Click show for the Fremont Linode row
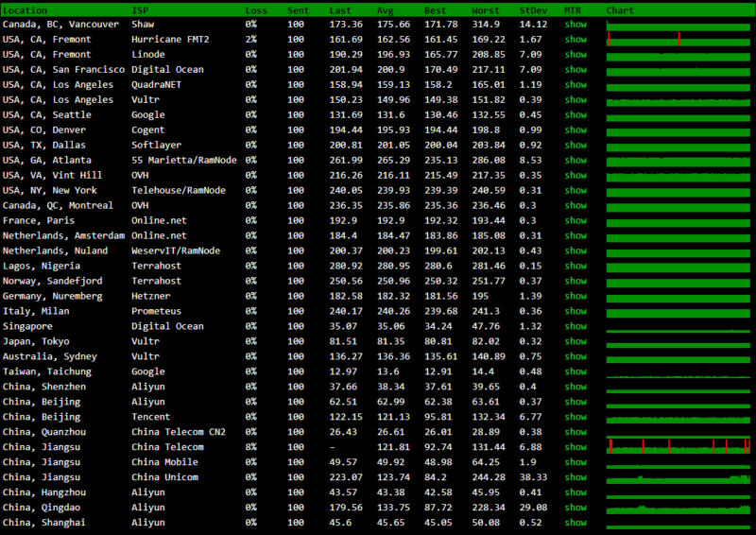The width and height of the screenshot is (756, 535). [x=576, y=55]
